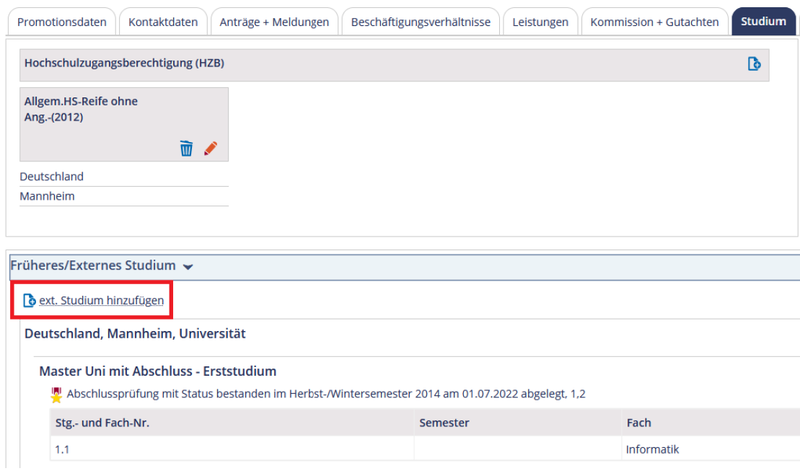Click the ext. Studium hinzufügen link
Viewport: 800px width, 471px height.
[101, 300]
